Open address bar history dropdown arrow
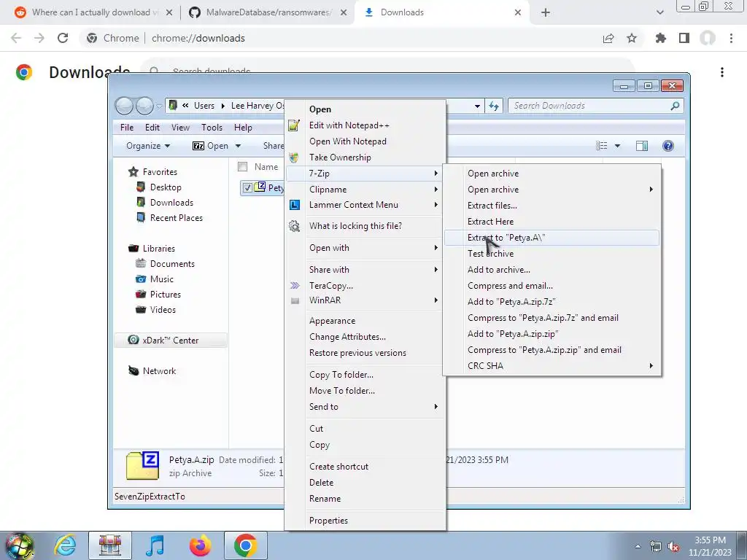This screenshot has height=560, width=747. tap(477, 106)
